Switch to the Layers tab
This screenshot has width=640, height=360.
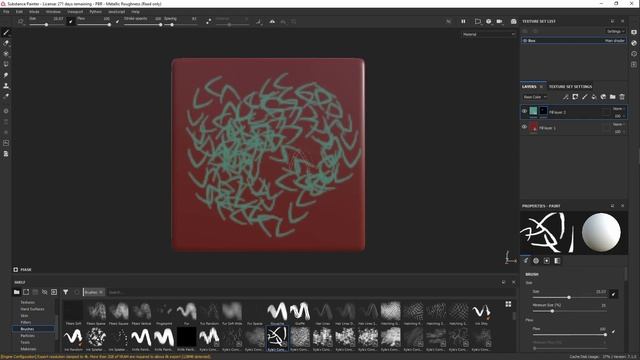pos(529,87)
